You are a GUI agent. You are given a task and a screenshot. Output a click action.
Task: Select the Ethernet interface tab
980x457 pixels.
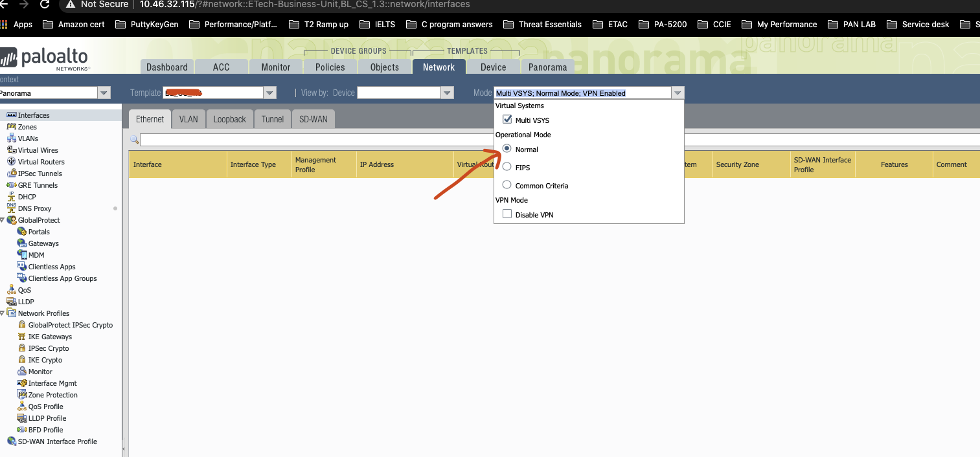pos(150,119)
